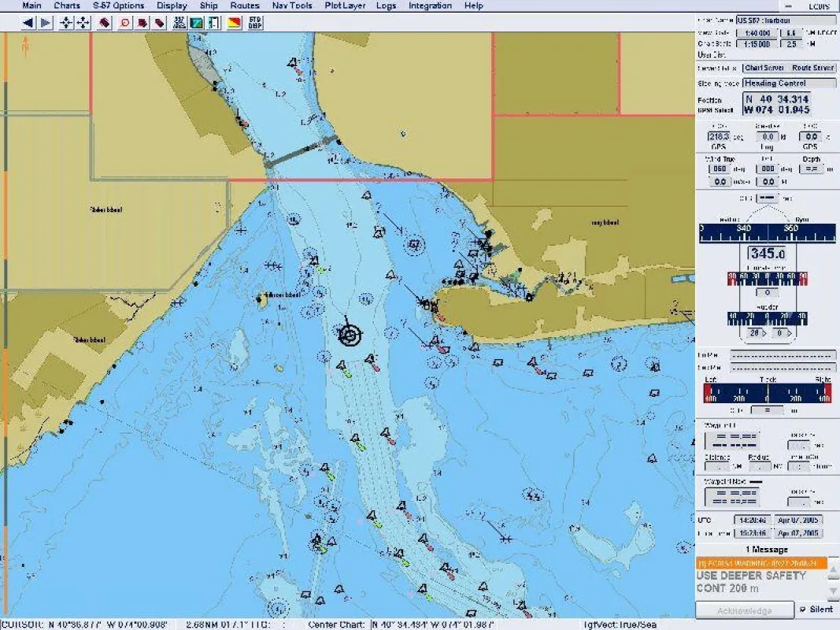Image resolution: width=840 pixels, height=630 pixels.
Task: Click the orange north arrow on chart
Action: tap(25, 47)
